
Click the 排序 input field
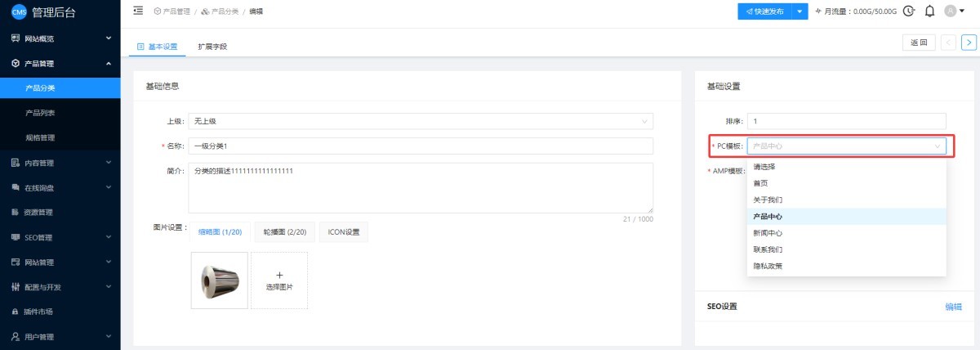click(x=846, y=121)
